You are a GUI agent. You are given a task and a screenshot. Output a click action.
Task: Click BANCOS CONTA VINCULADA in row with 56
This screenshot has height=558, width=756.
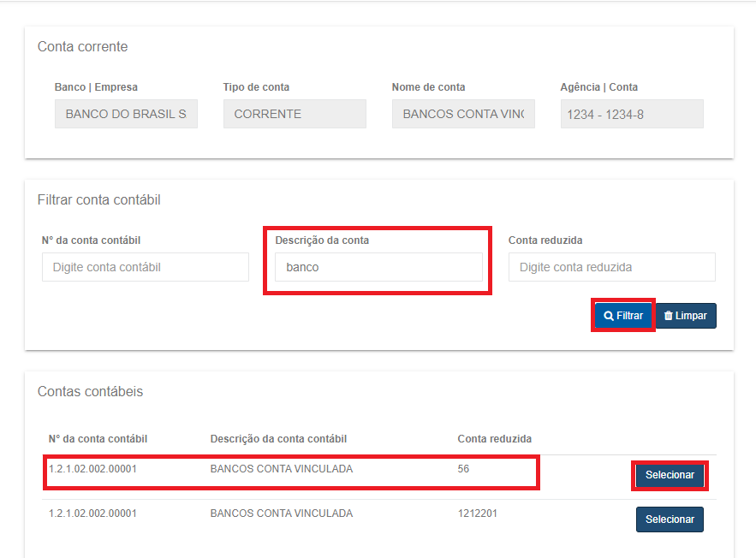coord(282,469)
